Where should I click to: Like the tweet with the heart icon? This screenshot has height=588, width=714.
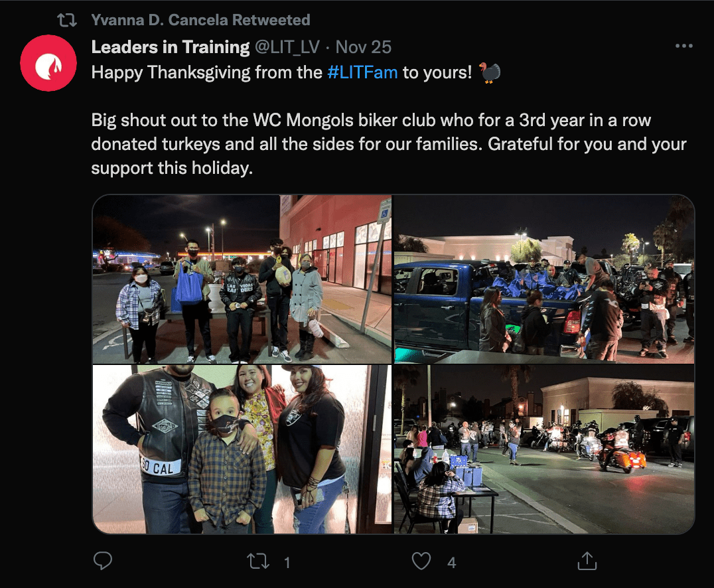421,561
